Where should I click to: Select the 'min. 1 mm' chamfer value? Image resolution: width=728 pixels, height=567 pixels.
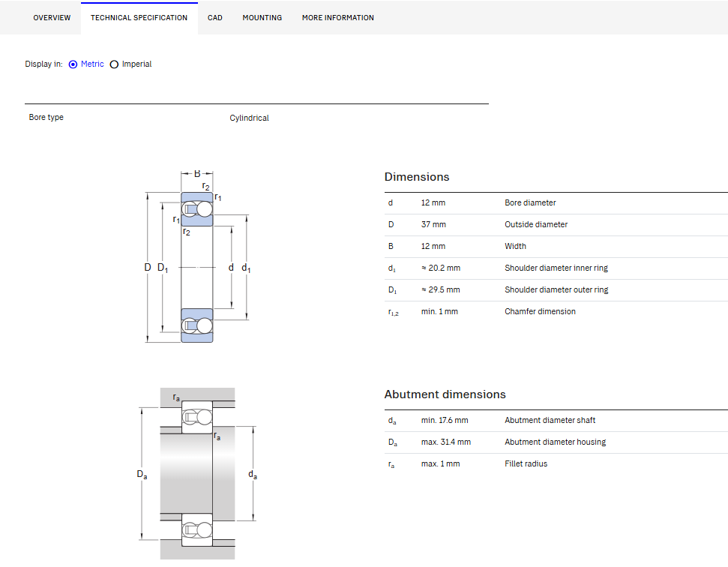tap(439, 311)
